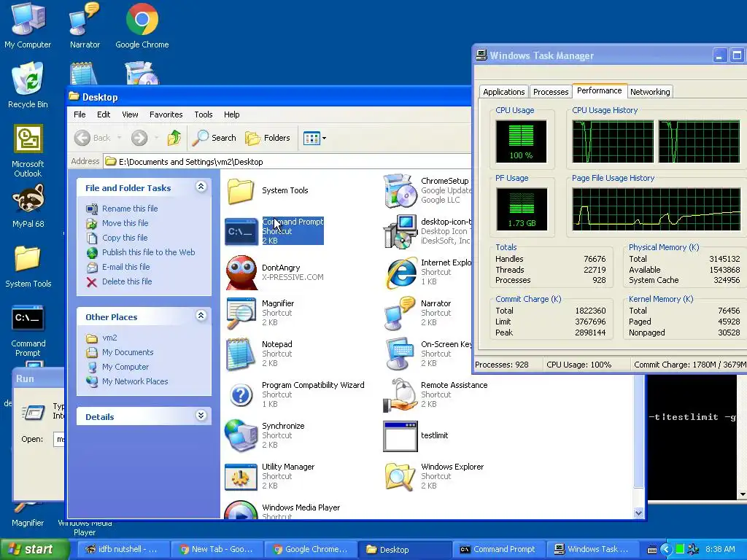Go to My Documents in Other Places
Screen dimensions: 747x560
click(128, 352)
